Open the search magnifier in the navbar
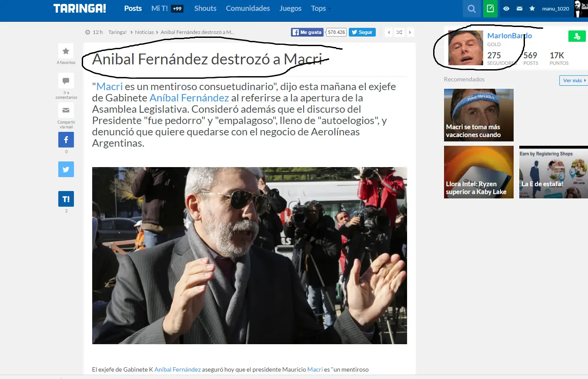The width and height of the screenshot is (588, 379). [471, 8]
